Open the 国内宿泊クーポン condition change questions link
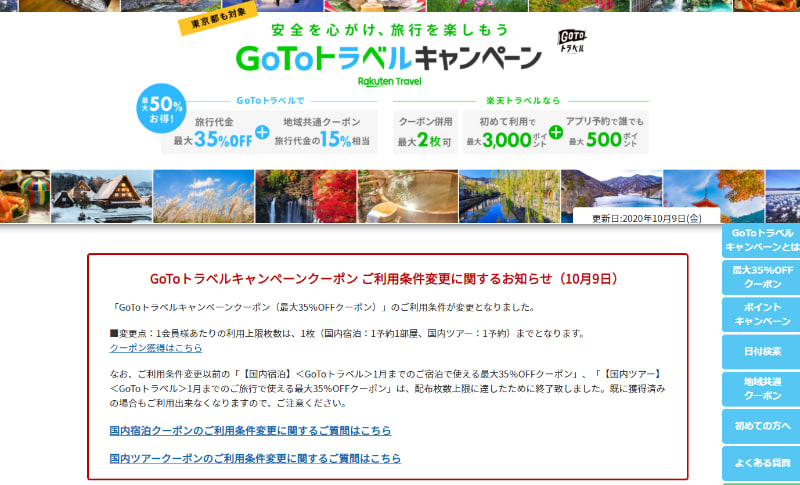Viewport: 800px width, 485px height. [x=250, y=430]
